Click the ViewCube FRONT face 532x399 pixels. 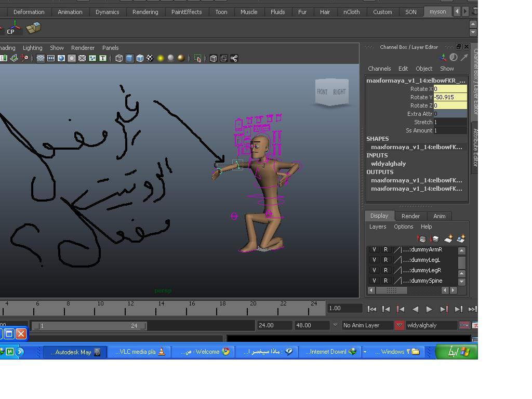pos(322,91)
